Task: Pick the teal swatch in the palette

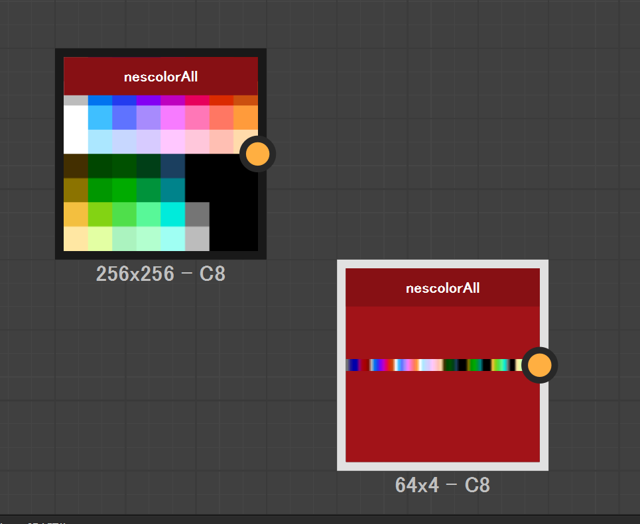Action: tap(172, 190)
